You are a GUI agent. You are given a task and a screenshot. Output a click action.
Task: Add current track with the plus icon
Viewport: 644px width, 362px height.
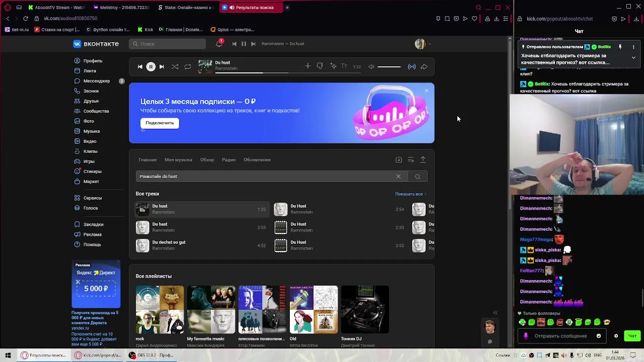[x=307, y=66]
